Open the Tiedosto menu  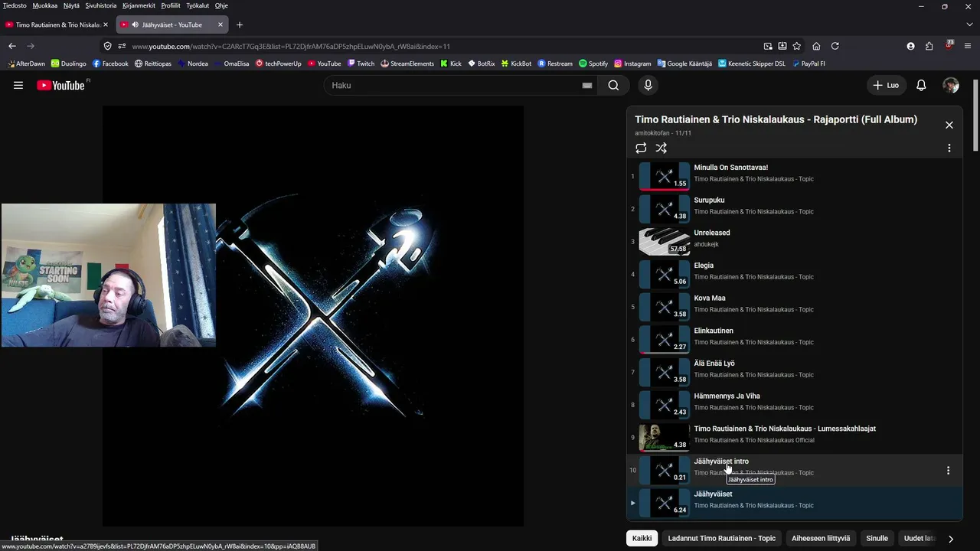(x=15, y=5)
